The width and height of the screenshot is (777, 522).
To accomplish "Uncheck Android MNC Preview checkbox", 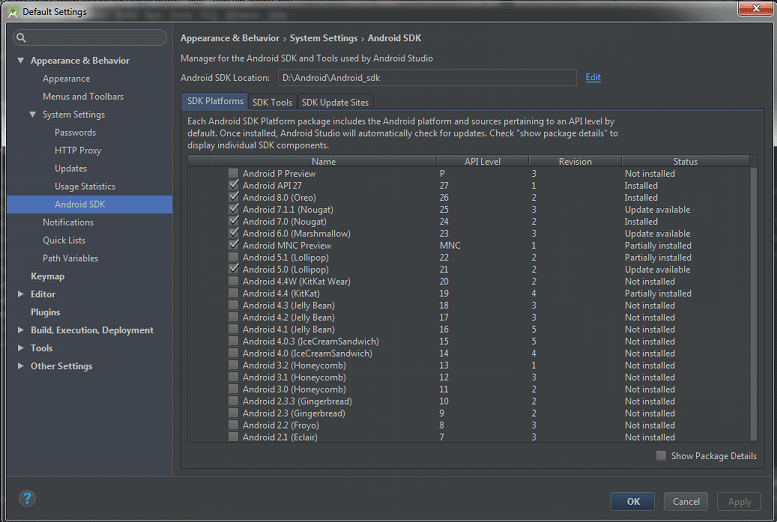I will 233,245.
